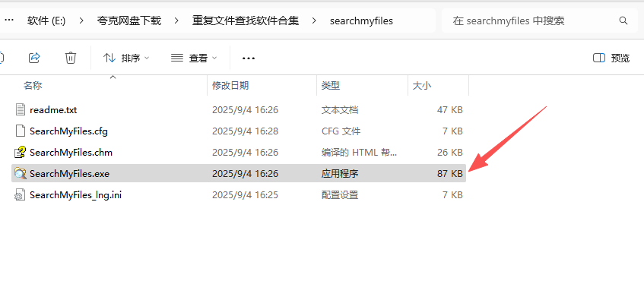Select the readme.txt document icon
The image size is (644, 281).
(20, 110)
